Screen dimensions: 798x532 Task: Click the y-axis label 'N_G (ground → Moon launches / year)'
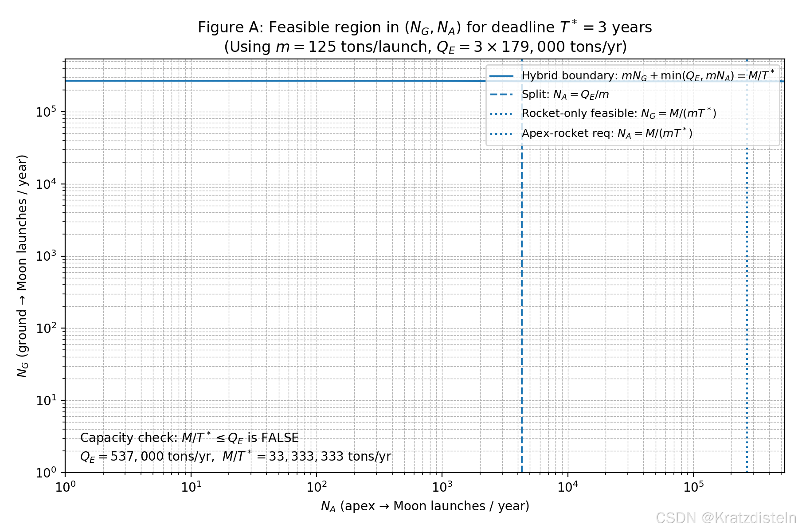[x=22, y=266]
